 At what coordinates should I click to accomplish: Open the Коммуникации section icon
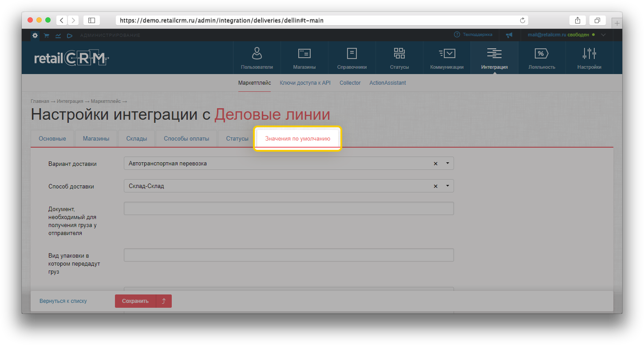pos(447,54)
